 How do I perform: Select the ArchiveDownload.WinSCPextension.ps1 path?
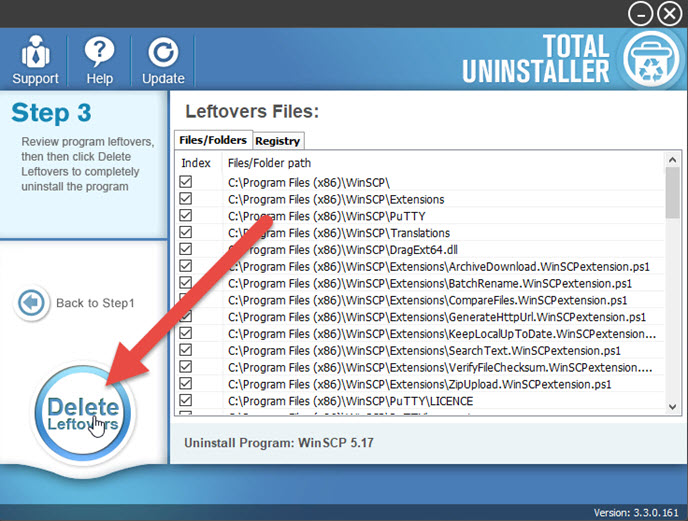coord(439,267)
